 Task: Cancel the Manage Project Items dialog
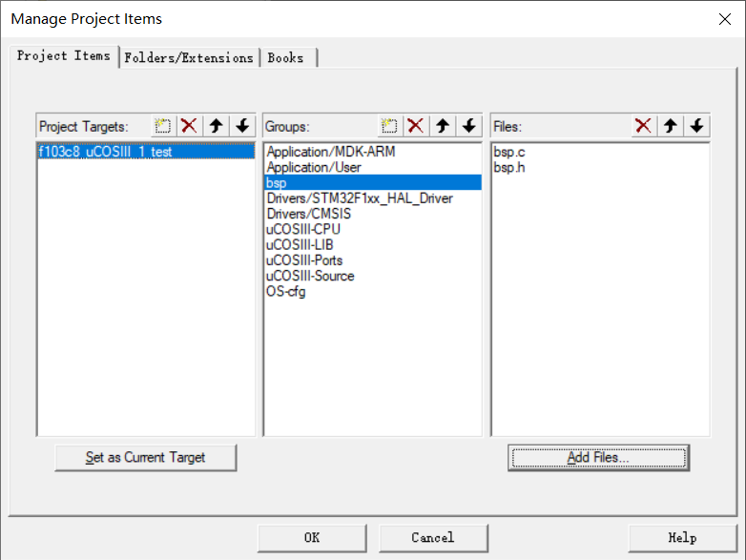(433, 538)
